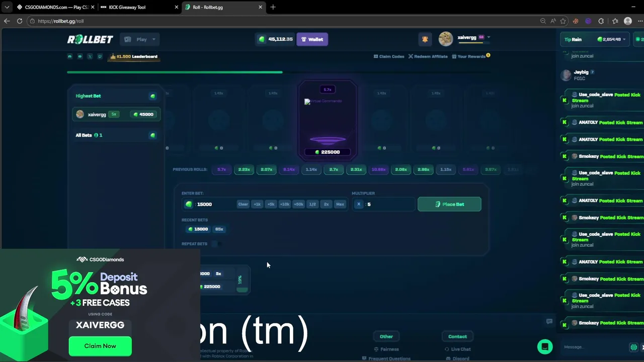Collapse the Highest Bet section
This screenshot has width=644, height=362.
point(152,96)
